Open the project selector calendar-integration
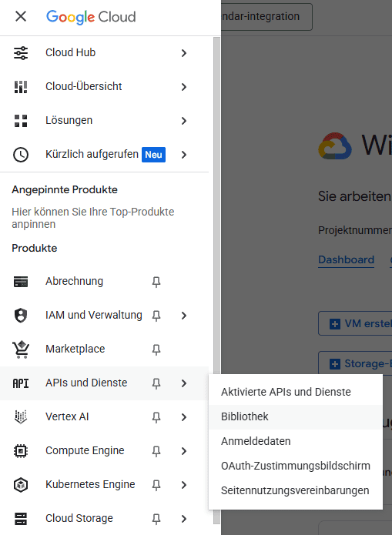392x535 pixels. point(266,17)
